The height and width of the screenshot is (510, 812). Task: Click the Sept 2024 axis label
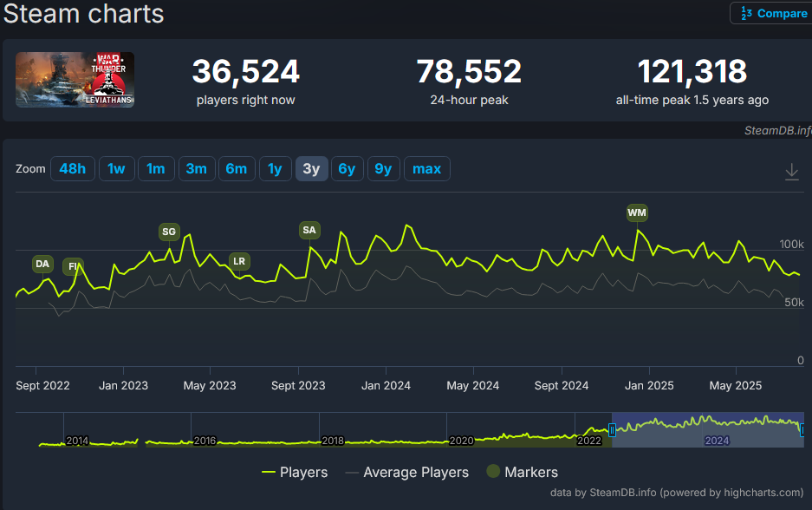click(562, 386)
